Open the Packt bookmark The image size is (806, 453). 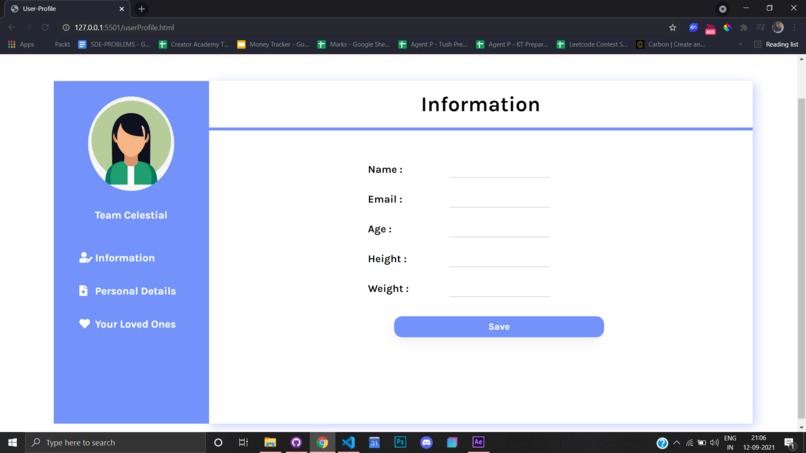62,44
